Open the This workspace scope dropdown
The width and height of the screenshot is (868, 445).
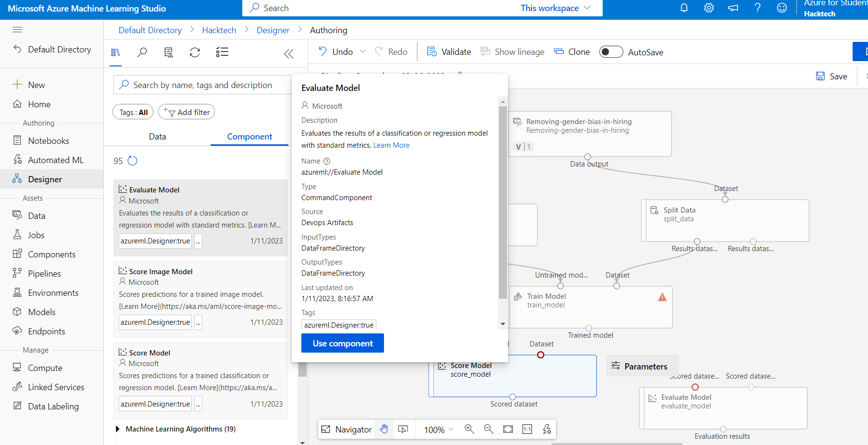[x=556, y=8]
